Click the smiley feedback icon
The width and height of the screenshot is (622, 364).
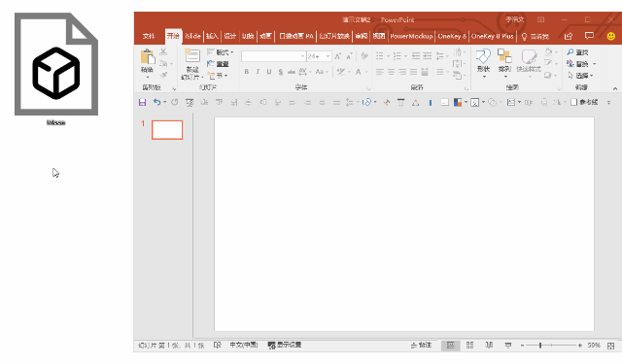[611, 36]
